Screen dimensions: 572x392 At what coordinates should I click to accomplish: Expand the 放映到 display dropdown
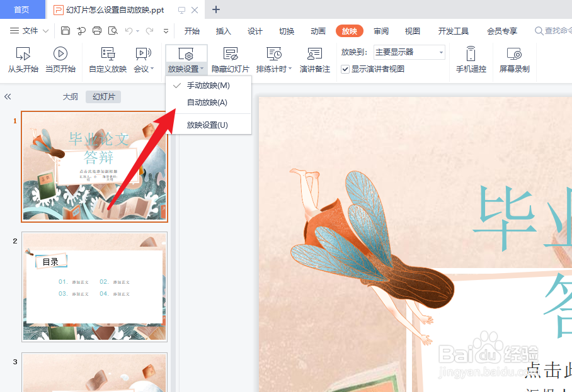[x=441, y=52]
